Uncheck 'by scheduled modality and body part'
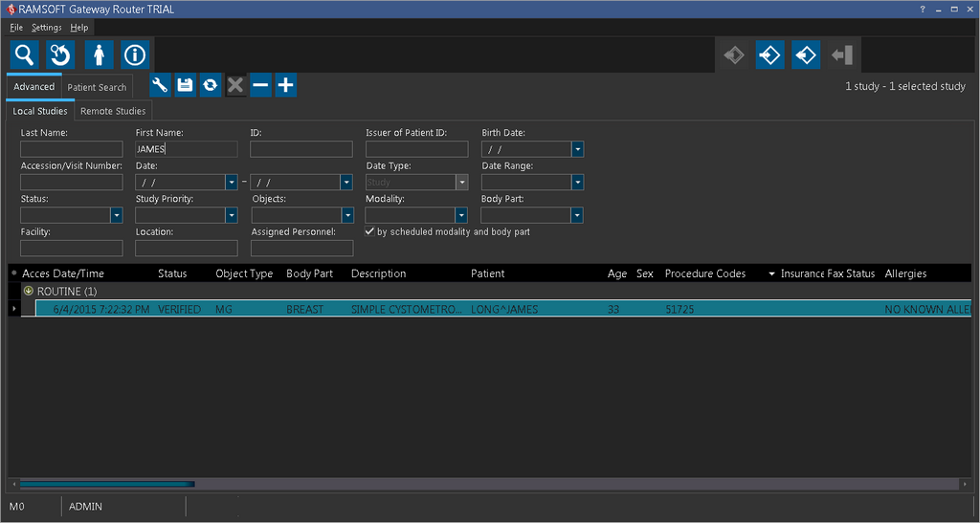The width and height of the screenshot is (980, 523). pyautogui.click(x=370, y=231)
